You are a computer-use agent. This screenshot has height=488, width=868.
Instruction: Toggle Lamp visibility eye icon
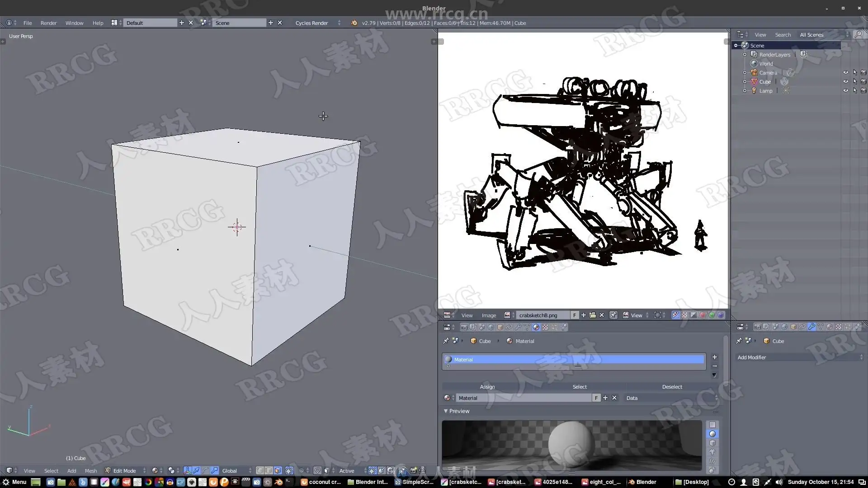845,91
